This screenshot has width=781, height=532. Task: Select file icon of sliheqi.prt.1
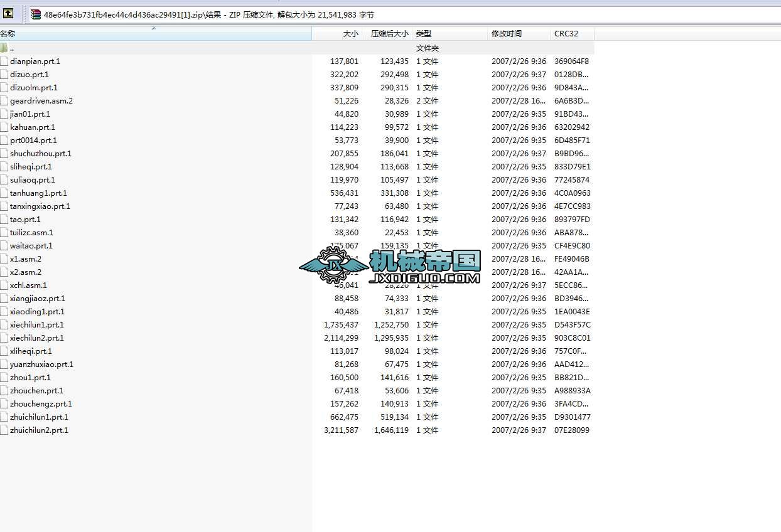pyautogui.click(x=4, y=167)
